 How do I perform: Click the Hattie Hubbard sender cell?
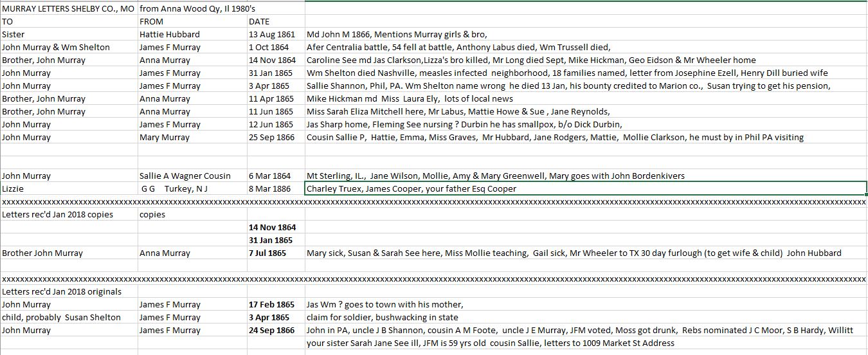(192, 35)
